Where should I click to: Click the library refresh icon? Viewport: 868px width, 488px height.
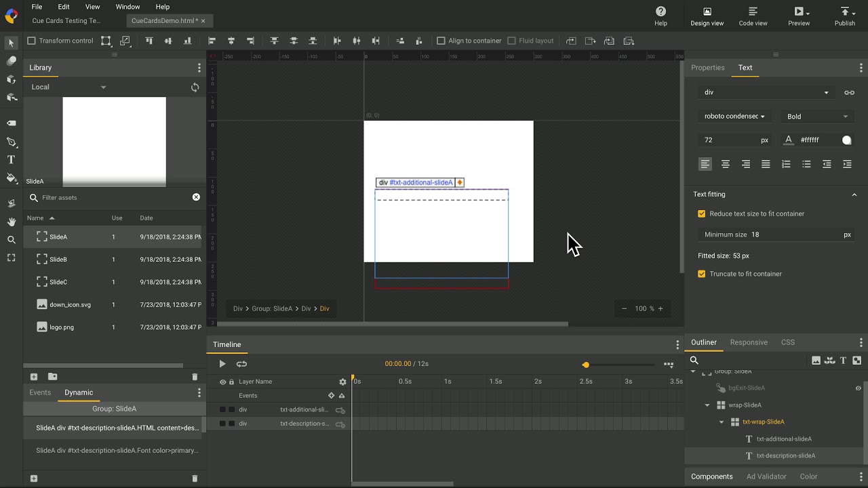[x=195, y=87]
